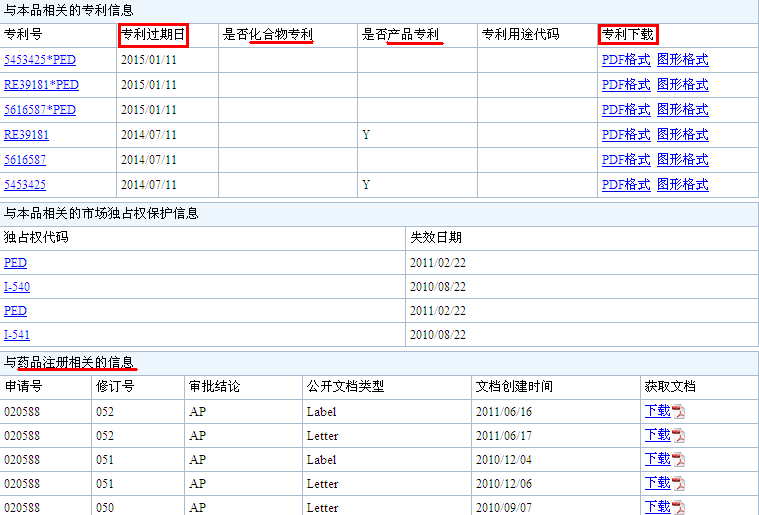The image size is (759, 515).
Task: Download PDF格式 for patent RE39181*PED
Action: (626, 85)
